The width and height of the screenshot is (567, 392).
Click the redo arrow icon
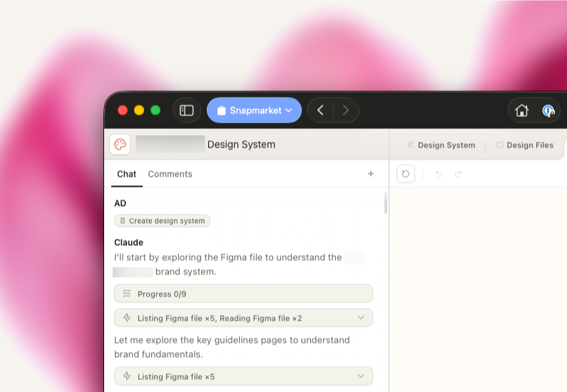point(458,174)
